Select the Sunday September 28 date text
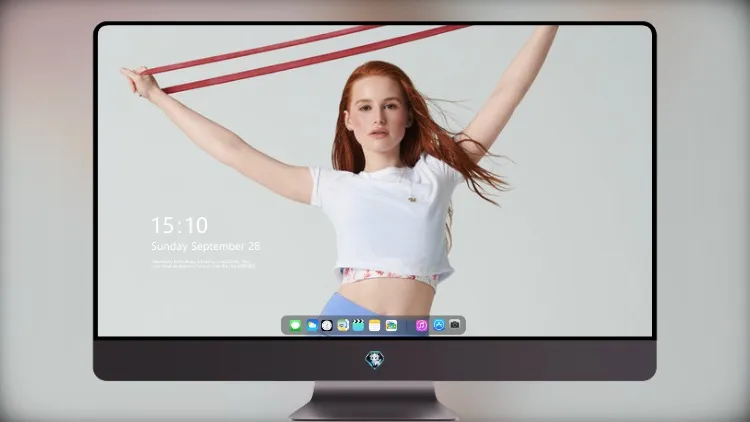The width and height of the screenshot is (750, 422). (206, 246)
